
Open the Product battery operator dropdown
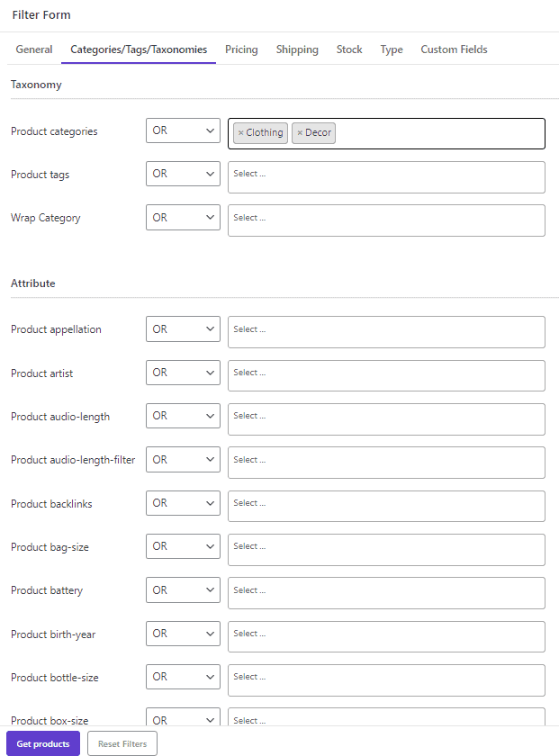pos(182,589)
